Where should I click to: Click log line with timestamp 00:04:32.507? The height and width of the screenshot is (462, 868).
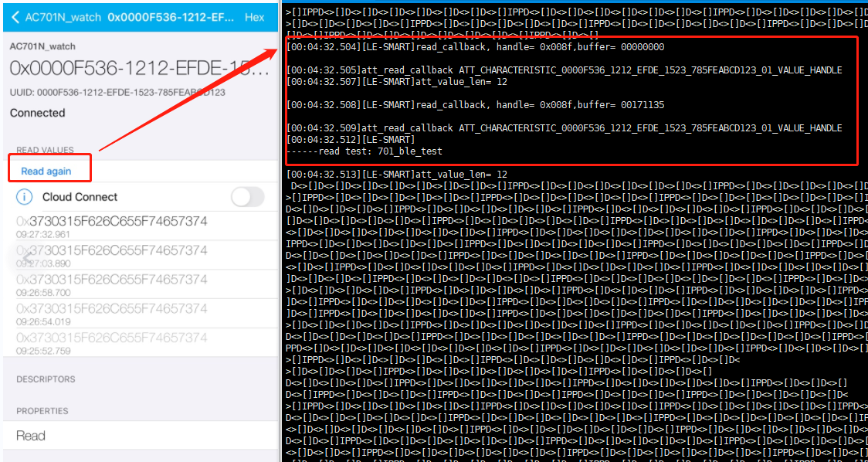(397, 82)
